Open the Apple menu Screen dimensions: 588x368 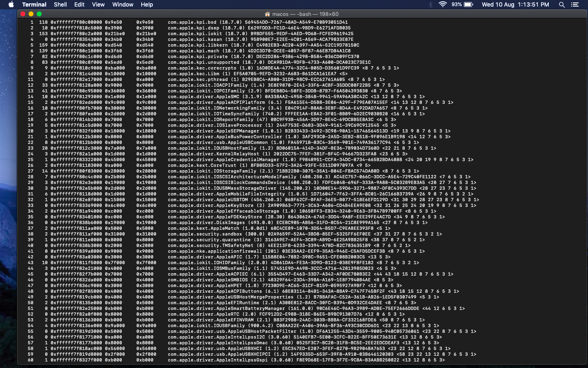[x=11, y=4]
